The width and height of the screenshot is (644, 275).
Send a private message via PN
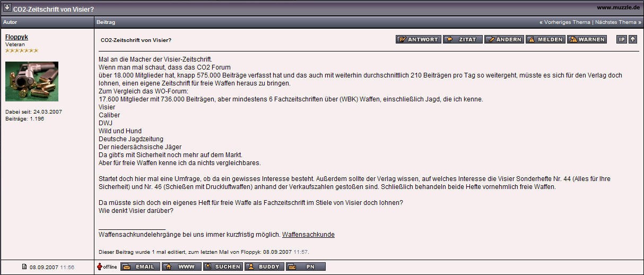306,267
